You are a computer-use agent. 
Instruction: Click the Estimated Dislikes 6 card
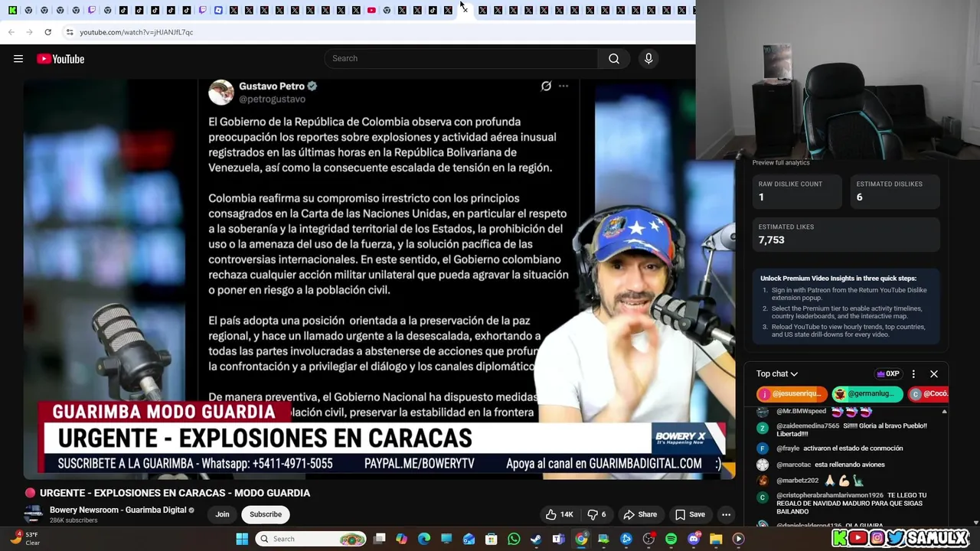pyautogui.click(x=895, y=191)
